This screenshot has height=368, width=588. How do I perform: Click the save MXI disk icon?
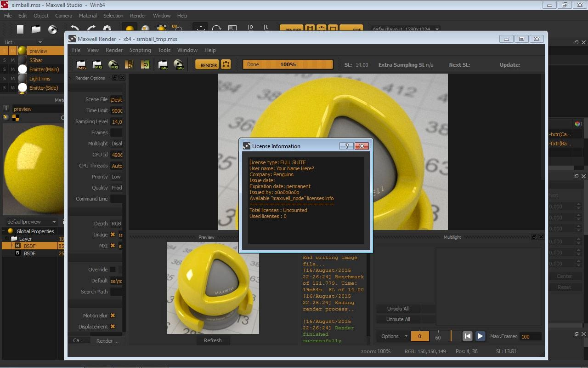[113, 65]
